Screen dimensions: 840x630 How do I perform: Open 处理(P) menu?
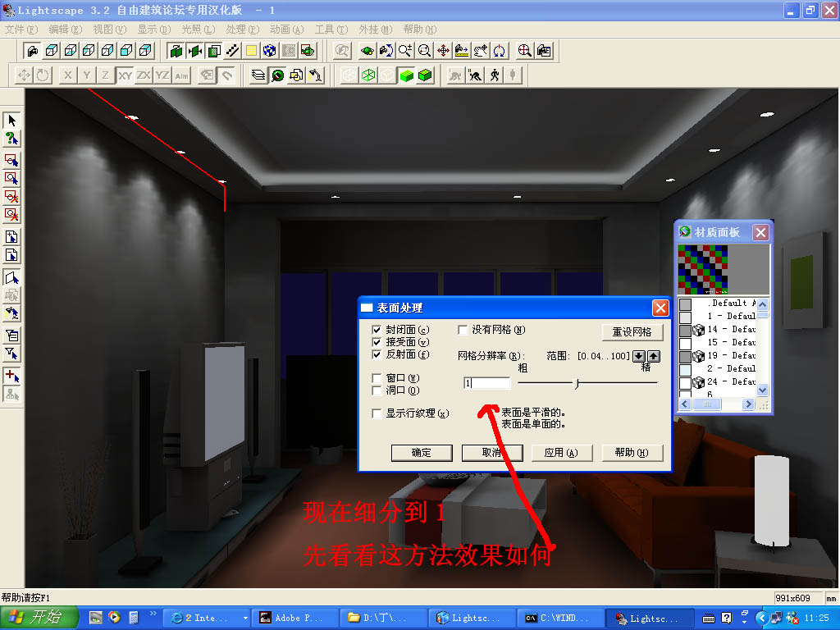point(242,30)
